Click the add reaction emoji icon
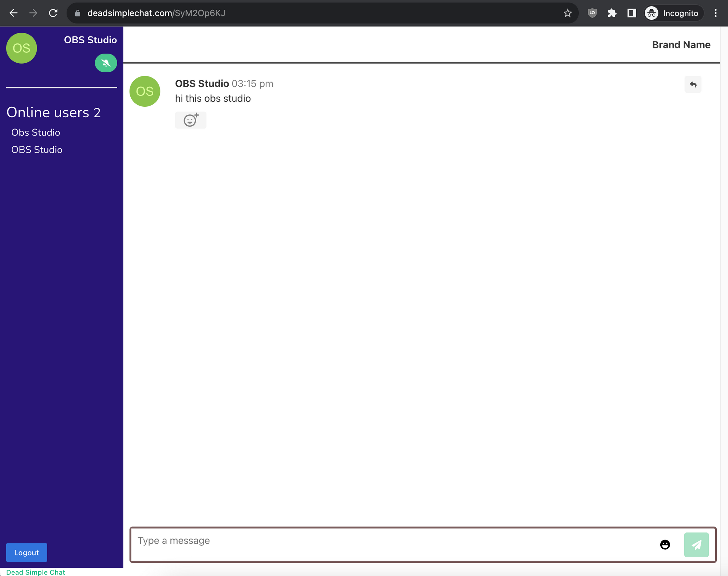The image size is (728, 576). click(x=191, y=119)
